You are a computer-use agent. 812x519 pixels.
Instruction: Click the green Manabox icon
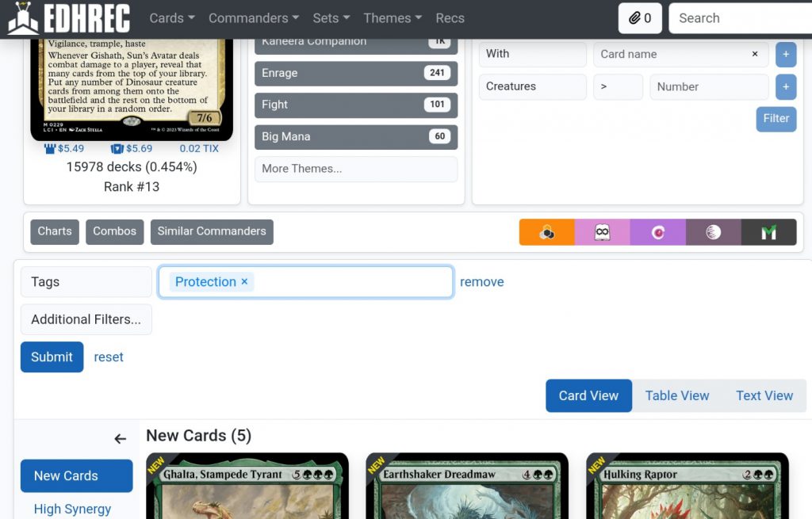pos(768,232)
